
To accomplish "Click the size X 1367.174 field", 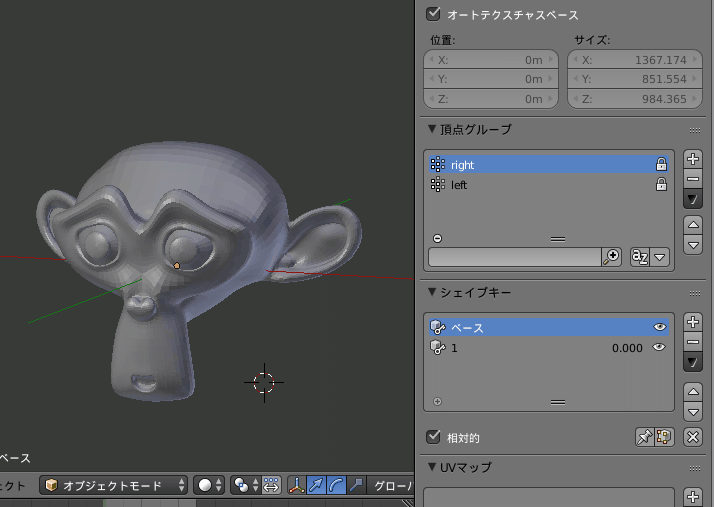I will [x=635, y=60].
